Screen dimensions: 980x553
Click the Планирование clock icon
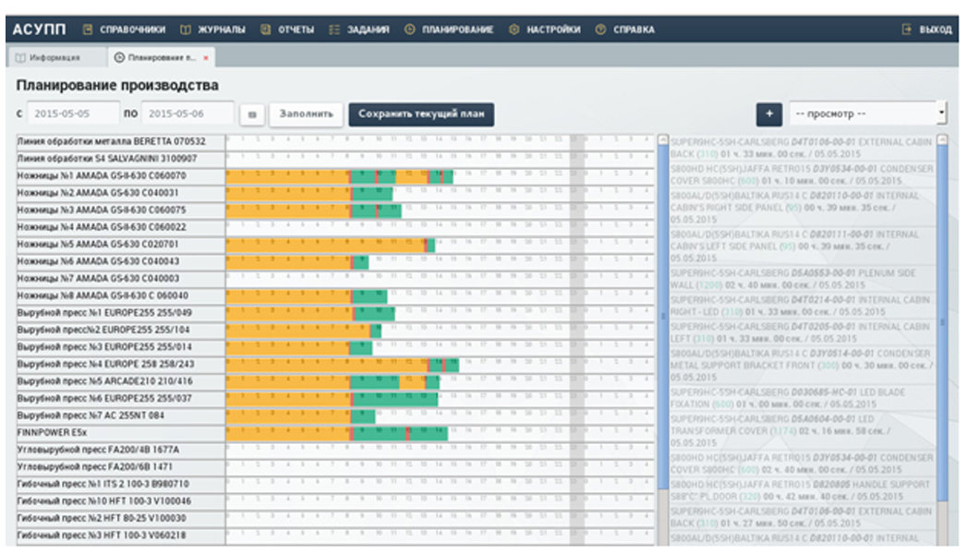[x=409, y=30]
